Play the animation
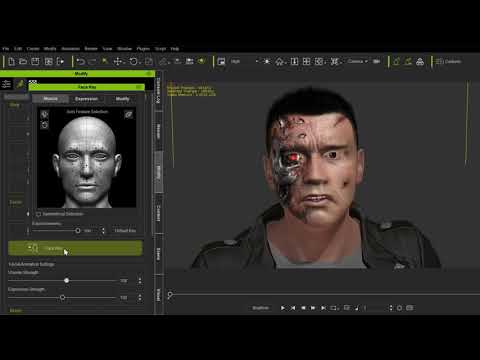 [x=283, y=308]
